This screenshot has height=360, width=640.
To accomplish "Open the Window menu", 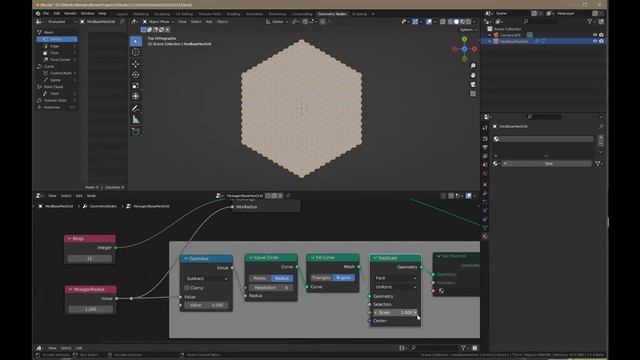I will coord(87,13).
